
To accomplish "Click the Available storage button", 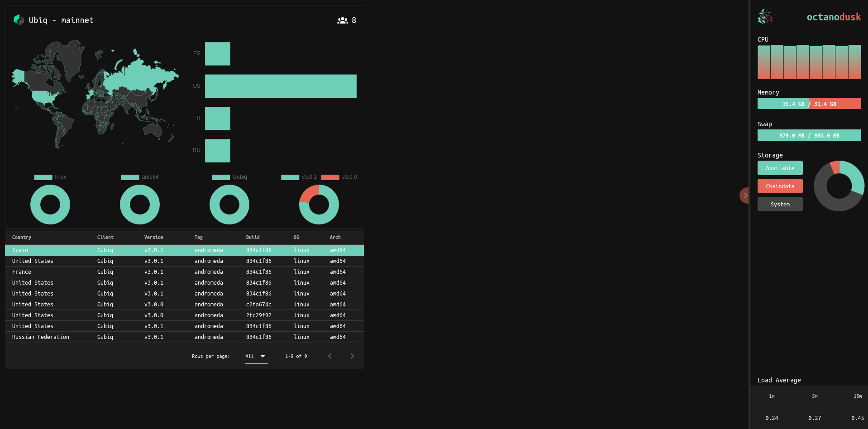I will point(780,168).
